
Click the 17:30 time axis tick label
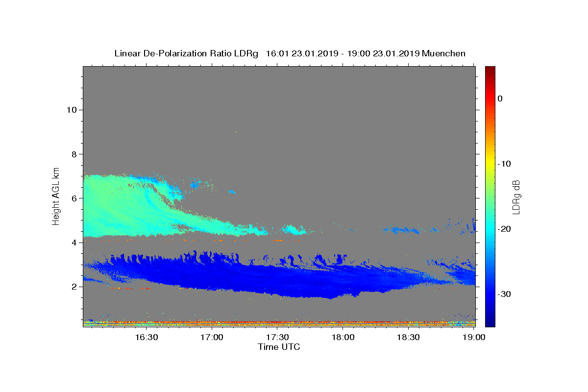point(277,338)
